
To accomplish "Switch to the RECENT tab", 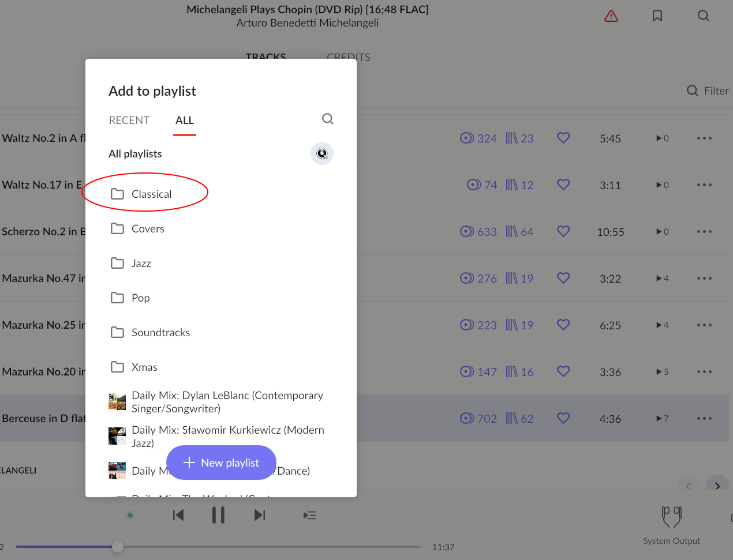I will (129, 120).
